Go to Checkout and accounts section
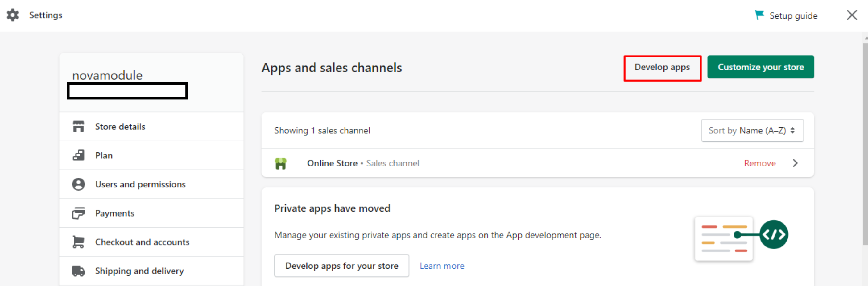 click(142, 242)
